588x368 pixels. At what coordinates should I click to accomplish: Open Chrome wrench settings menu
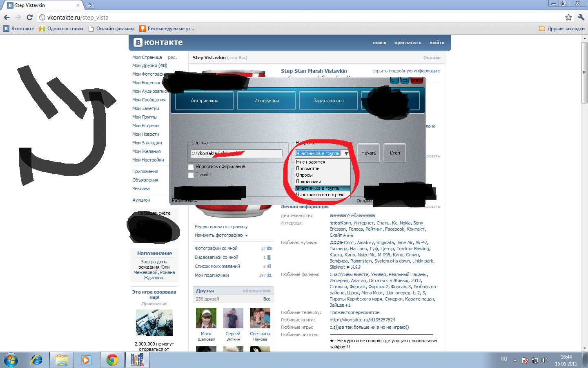click(581, 17)
